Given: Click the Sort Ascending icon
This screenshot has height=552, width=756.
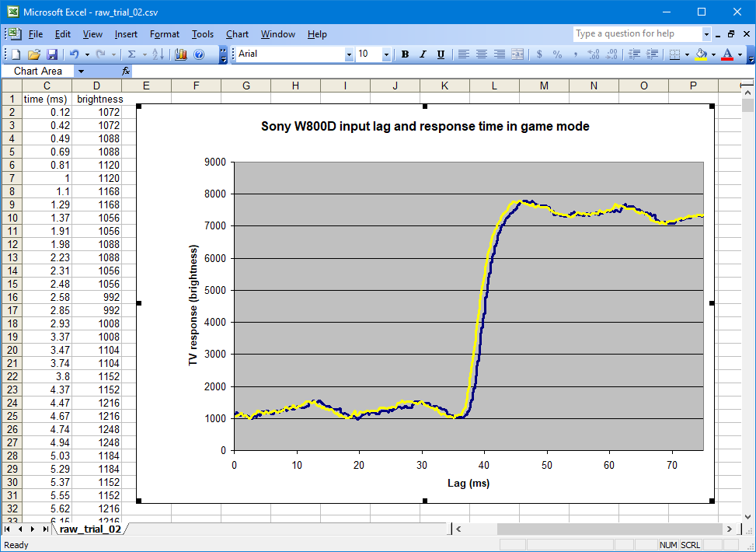Looking at the screenshot, I should pos(159,54).
